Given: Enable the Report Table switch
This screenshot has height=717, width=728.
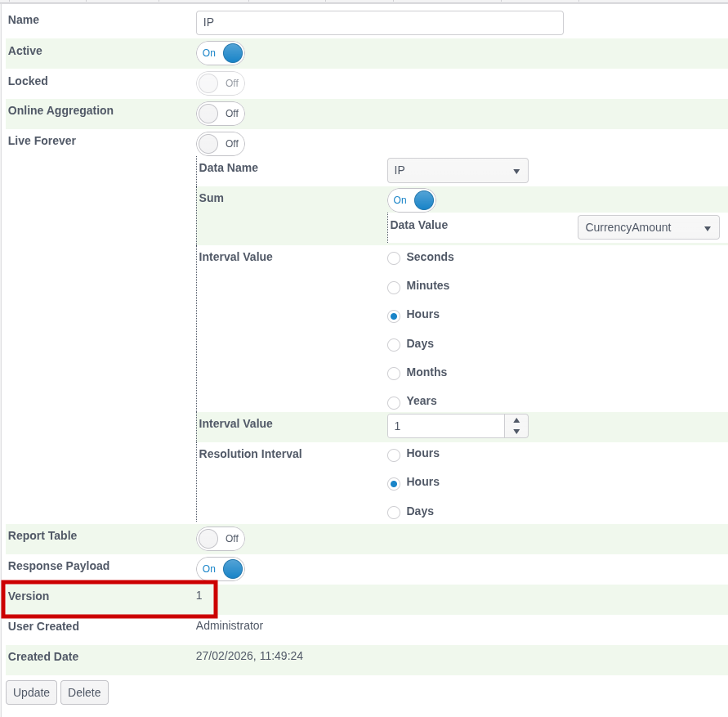Looking at the screenshot, I should pos(221,539).
